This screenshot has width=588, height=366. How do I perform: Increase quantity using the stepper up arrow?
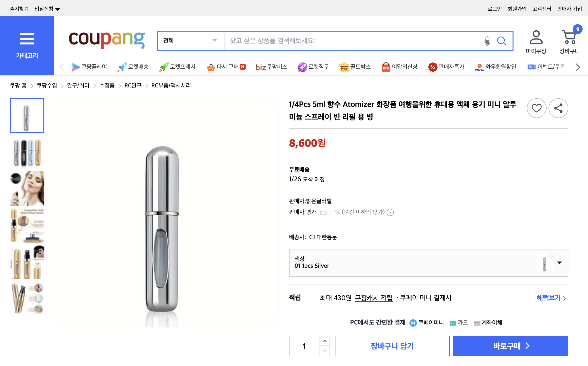[x=324, y=341]
